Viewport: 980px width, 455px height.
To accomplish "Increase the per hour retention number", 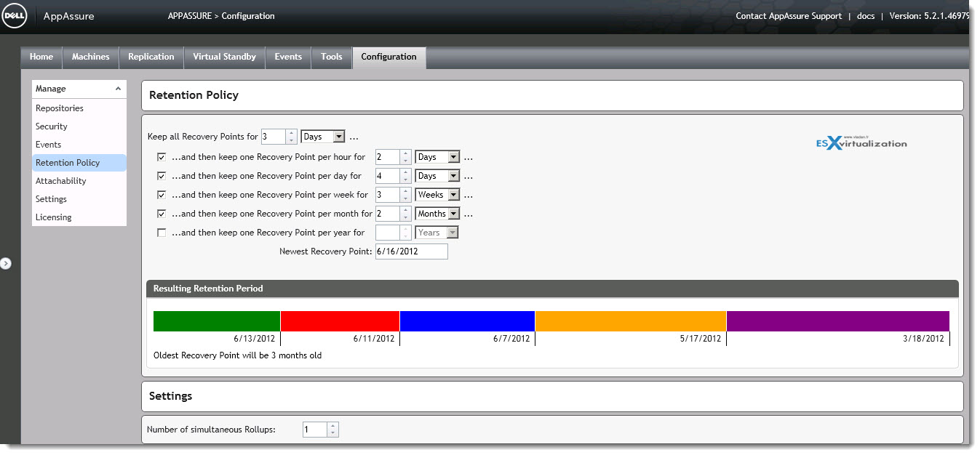I will point(405,153).
